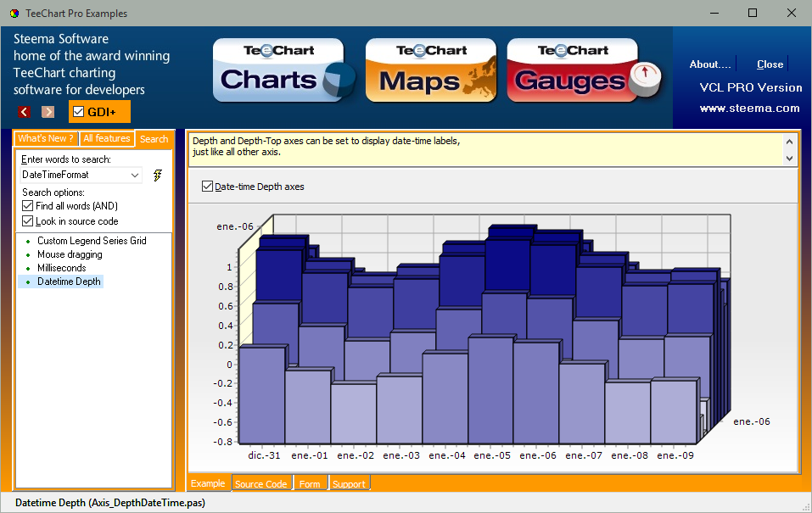The height and width of the screenshot is (513, 812).
Task: Select Mouse dragging result
Action: tap(70, 254)
